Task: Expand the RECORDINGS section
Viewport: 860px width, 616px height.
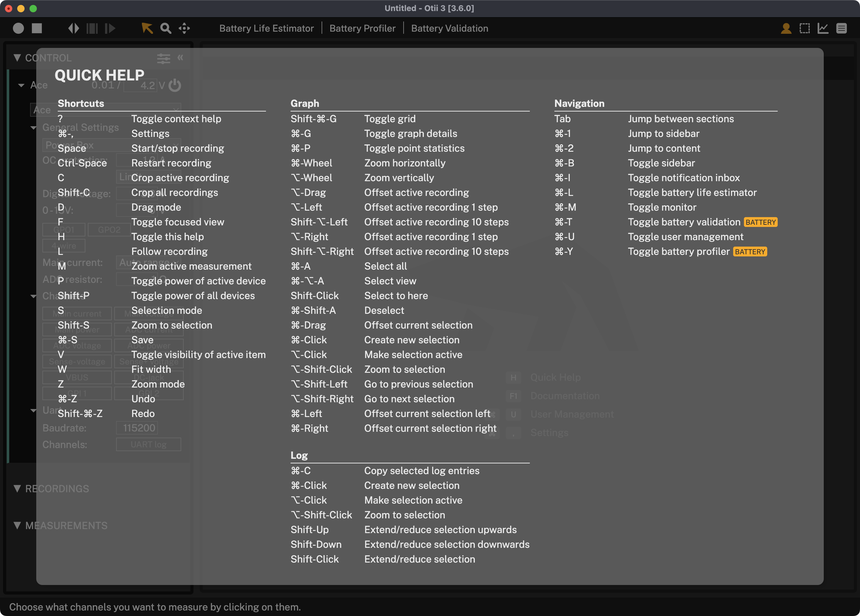Action: 17,489
